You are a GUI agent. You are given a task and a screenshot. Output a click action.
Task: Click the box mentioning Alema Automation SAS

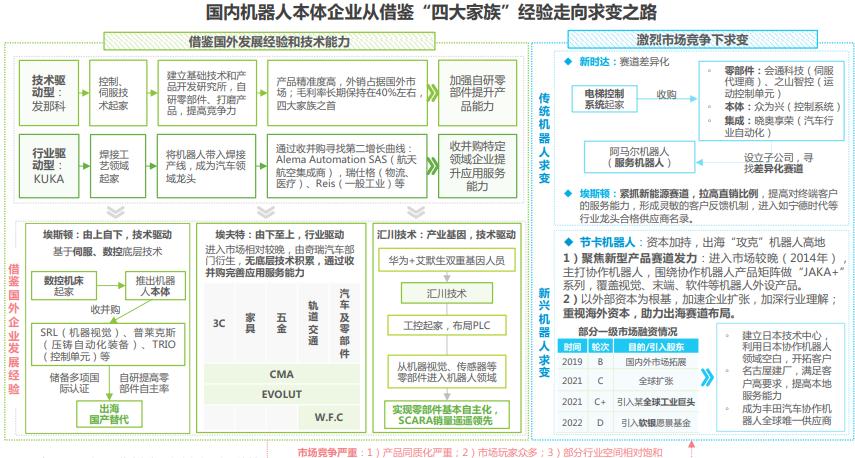point(347,166)
